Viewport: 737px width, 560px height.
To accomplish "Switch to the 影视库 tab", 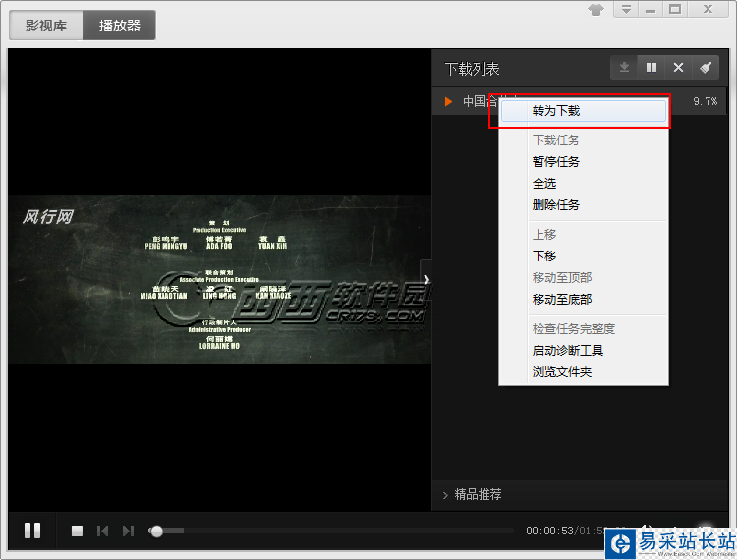I will pos(46,26).
